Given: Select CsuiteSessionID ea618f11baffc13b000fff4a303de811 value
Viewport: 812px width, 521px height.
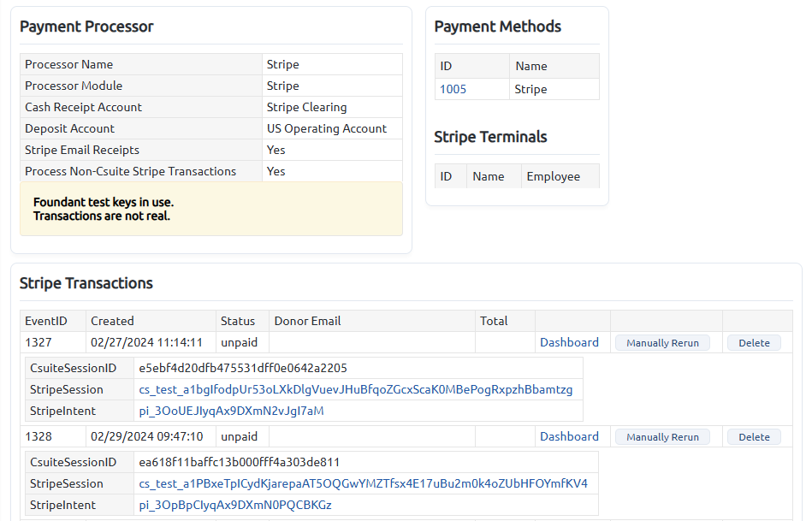Looking at the screenshot, I should 240,463.
